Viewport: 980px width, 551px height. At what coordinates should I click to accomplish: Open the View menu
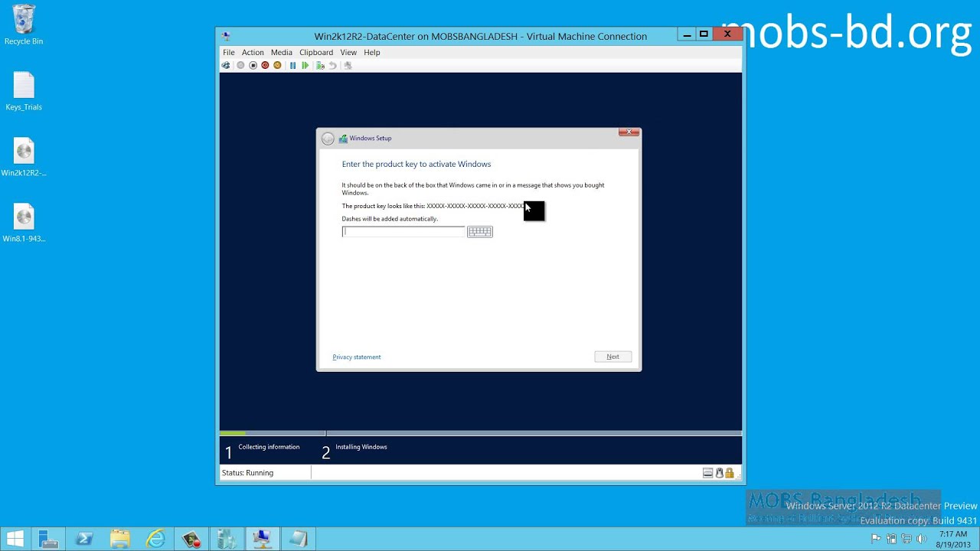click(348, 53)
